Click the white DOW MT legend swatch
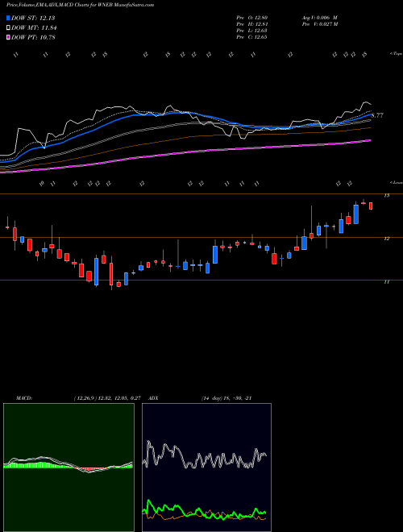The image size is (403, 532). pos(9,28)
